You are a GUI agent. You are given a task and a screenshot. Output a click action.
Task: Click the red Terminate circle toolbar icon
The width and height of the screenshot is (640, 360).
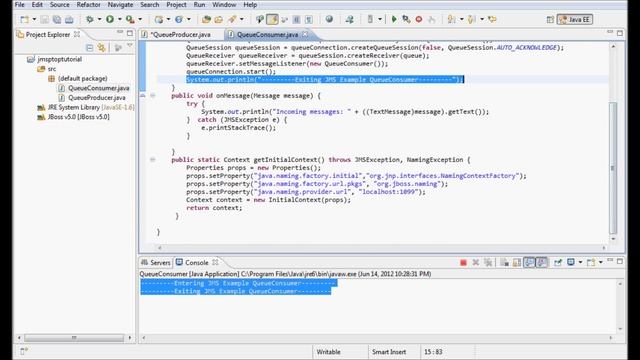419,19
